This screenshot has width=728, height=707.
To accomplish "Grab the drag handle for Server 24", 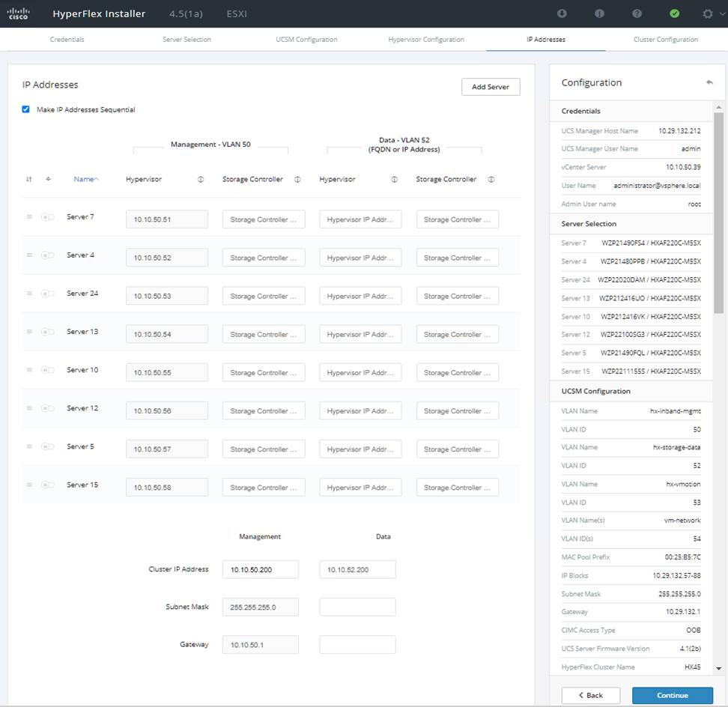I will pyautogui.click(x=29, y=294).
